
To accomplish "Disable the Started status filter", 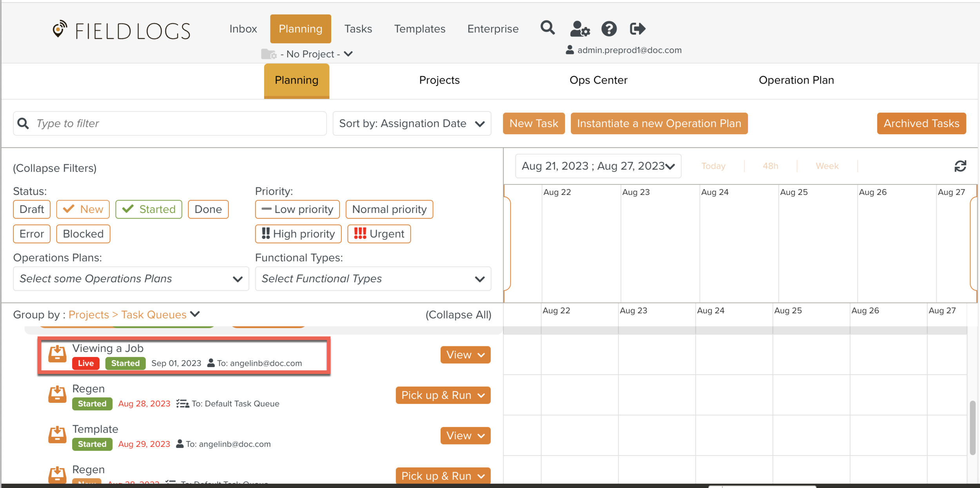I will (x=149, y=209).
